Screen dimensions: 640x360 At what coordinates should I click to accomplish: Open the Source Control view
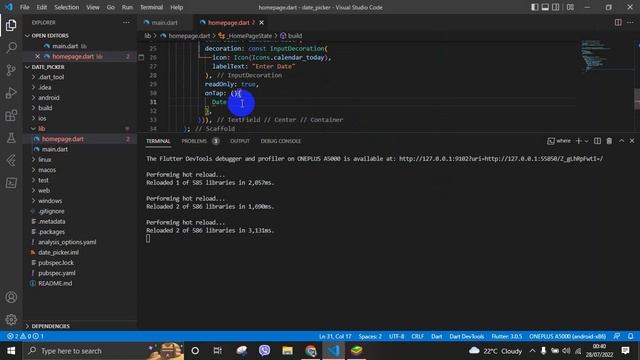pos(11,70)
